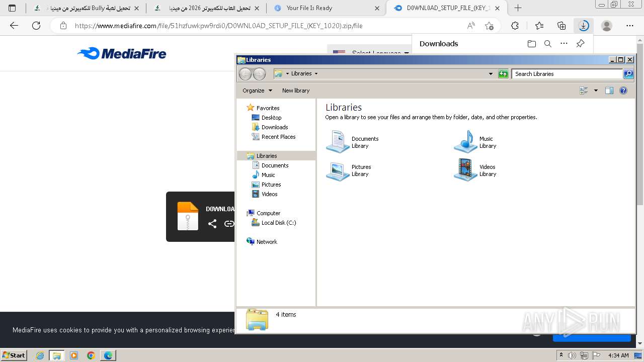
Task: Open the view options dropdown arrow
Action: (x=596, y=90)
